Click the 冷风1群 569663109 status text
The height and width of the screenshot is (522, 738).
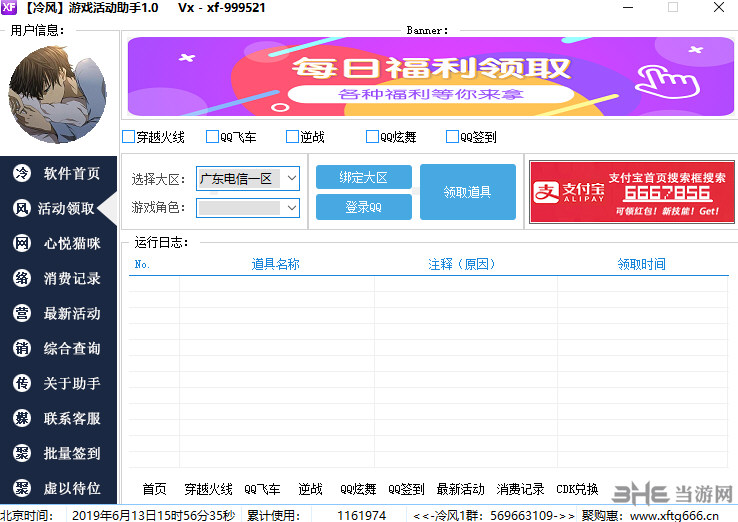pos(493,515)
